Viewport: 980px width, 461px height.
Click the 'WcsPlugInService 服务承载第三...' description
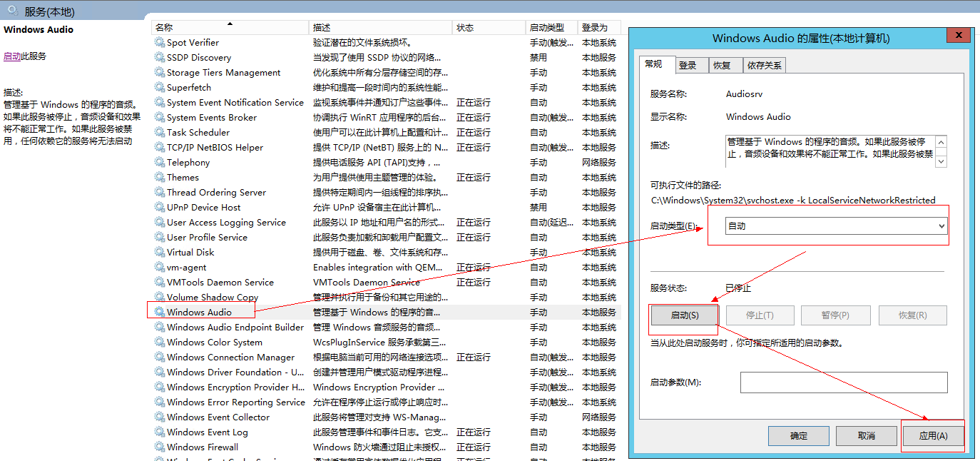point(379,343)
